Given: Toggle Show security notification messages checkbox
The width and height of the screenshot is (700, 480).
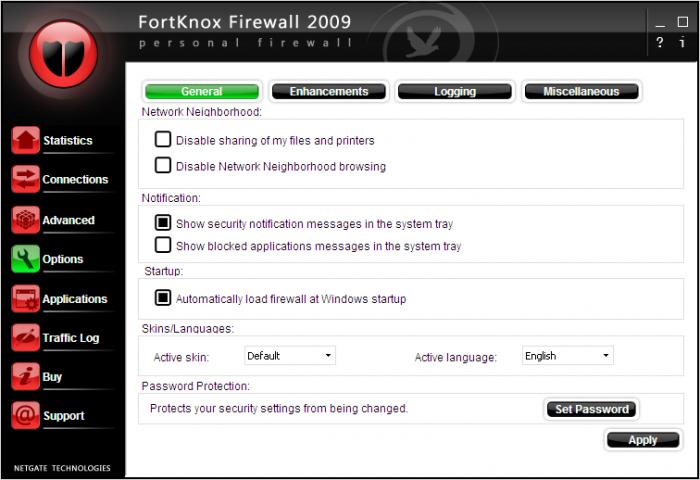Looking at the screenshot, I should [162, 222].
